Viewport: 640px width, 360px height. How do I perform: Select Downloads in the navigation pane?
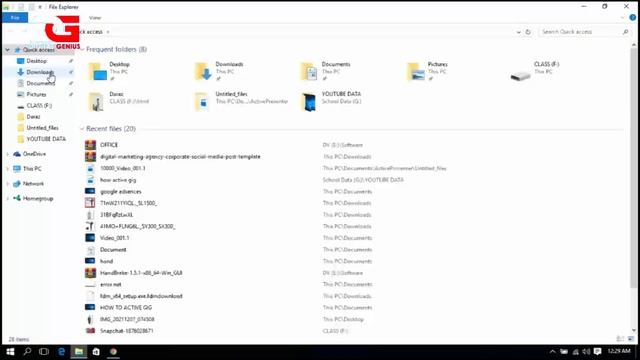40,72
